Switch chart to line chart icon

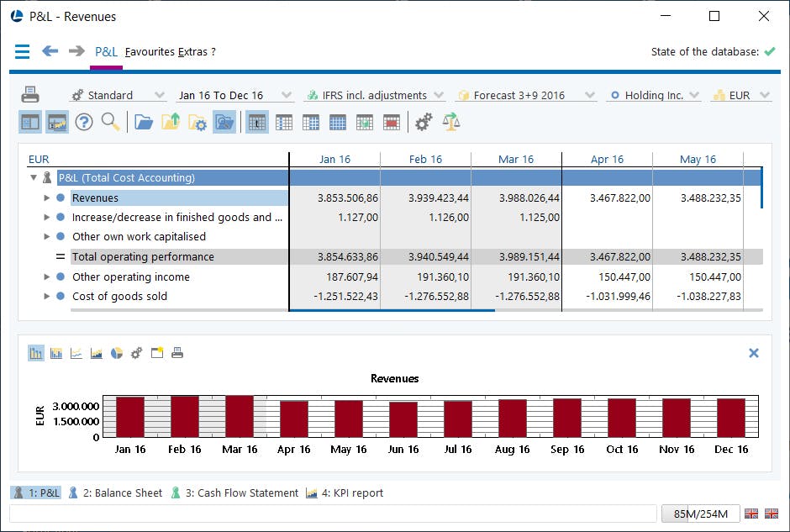[x=76, y=354]
